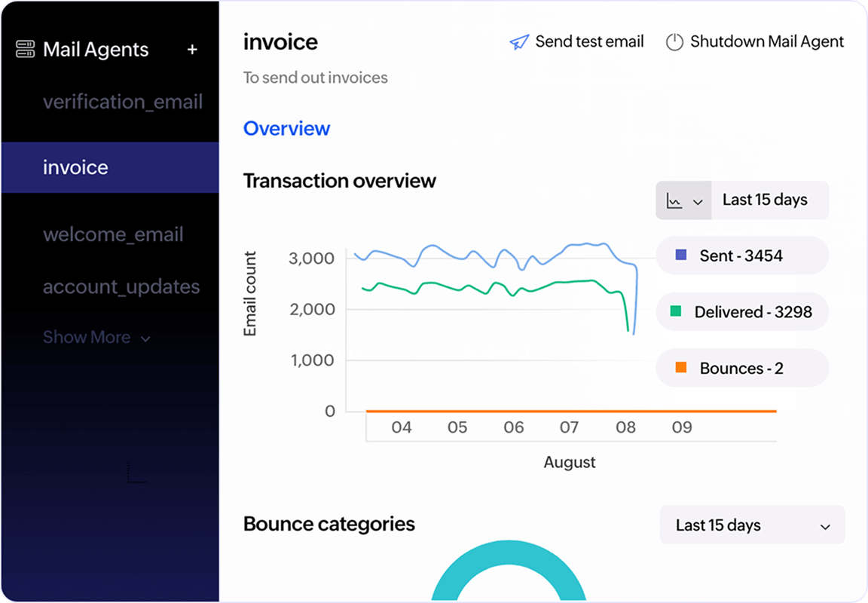The image size is (868, 603).
Task: Click the orange Bounces legend square
Action: (x=681, y=368)
